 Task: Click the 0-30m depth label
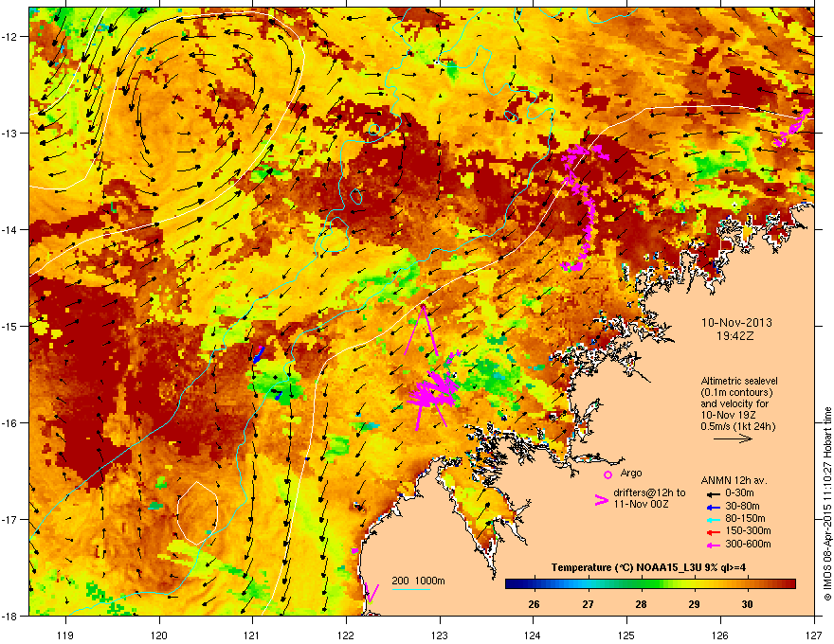[x=739, y=493]
